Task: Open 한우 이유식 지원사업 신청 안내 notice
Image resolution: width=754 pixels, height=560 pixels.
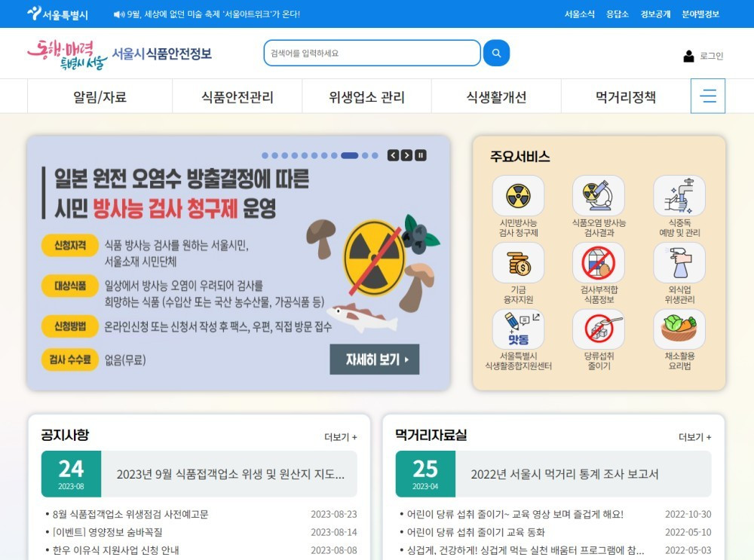Action: click(115, 550)
